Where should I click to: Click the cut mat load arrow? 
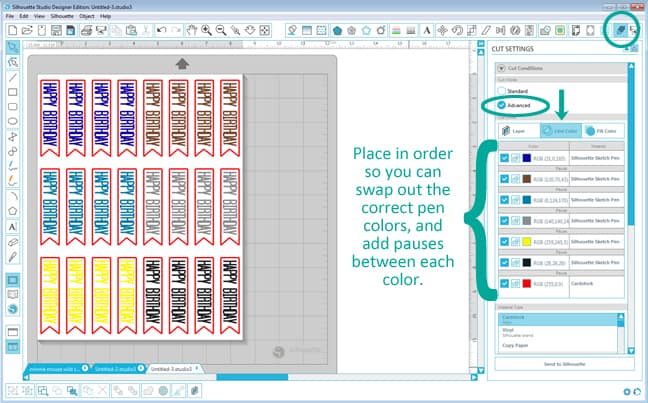[x=182, y=64]
